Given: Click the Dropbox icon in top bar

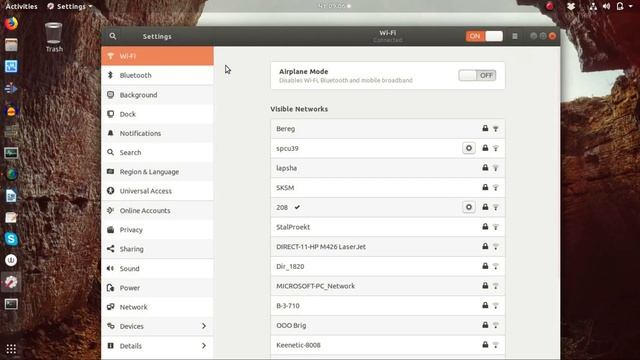Looking at the screenshot, I should 571,6.
